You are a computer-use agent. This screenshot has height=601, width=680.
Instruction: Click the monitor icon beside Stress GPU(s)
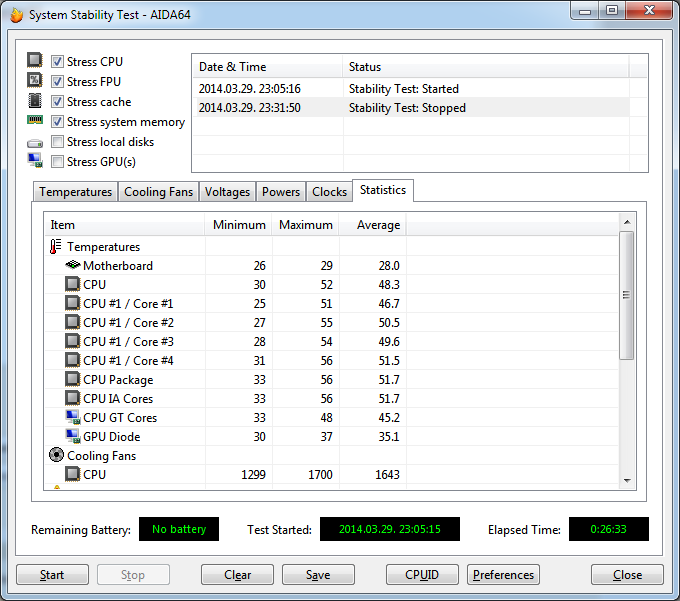pos(35,160)
